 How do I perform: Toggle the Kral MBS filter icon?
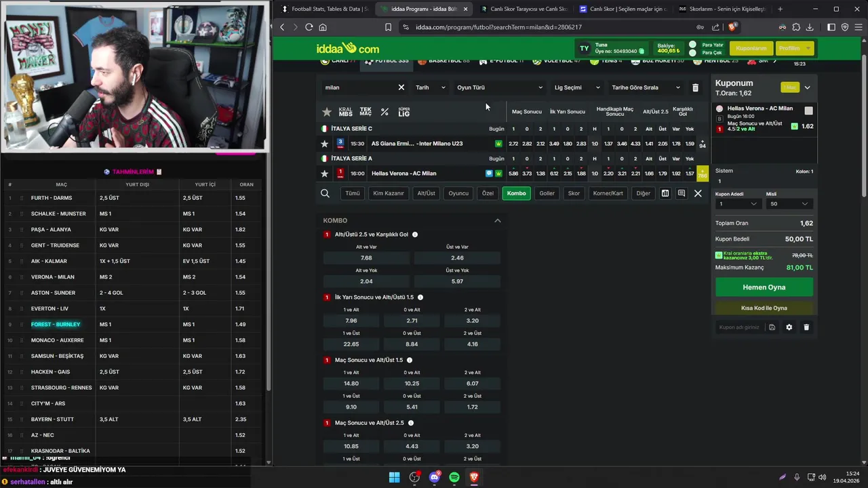tap(346, 112)
